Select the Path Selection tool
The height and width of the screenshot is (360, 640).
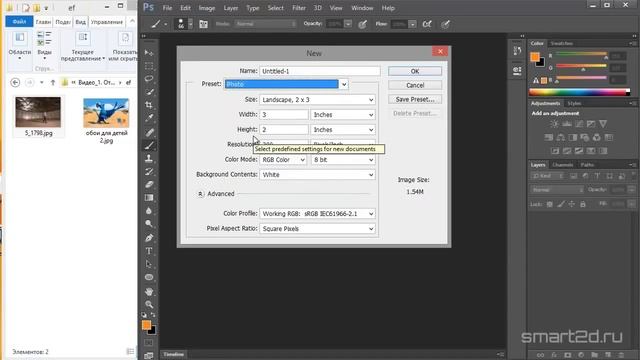[x=149, y=264]
